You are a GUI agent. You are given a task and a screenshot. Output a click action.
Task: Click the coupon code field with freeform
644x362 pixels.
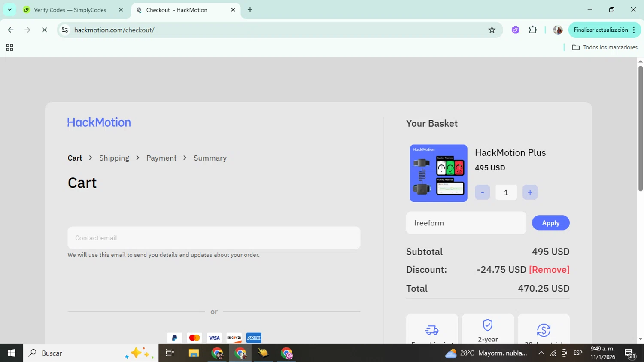[x=466, y=223]
